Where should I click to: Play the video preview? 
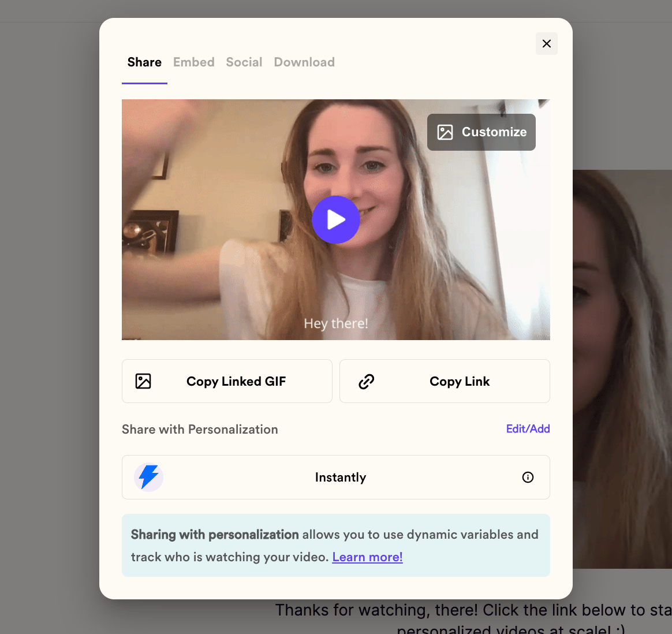[335, 220]
